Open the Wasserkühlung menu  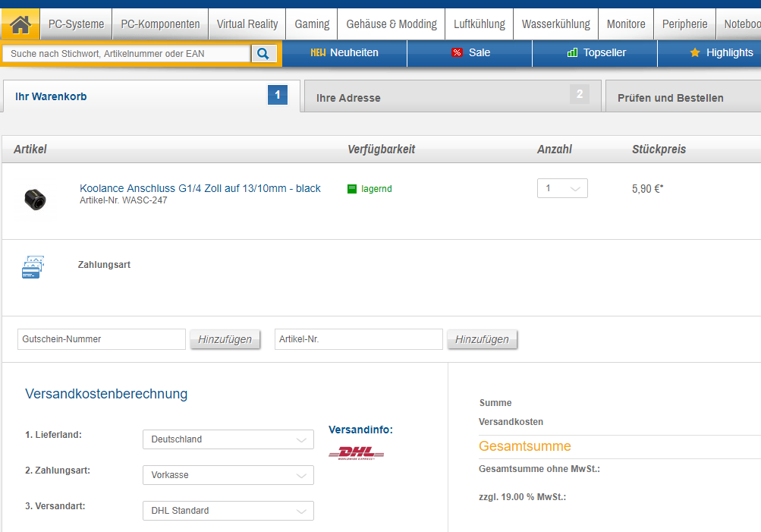click(555, 24)
